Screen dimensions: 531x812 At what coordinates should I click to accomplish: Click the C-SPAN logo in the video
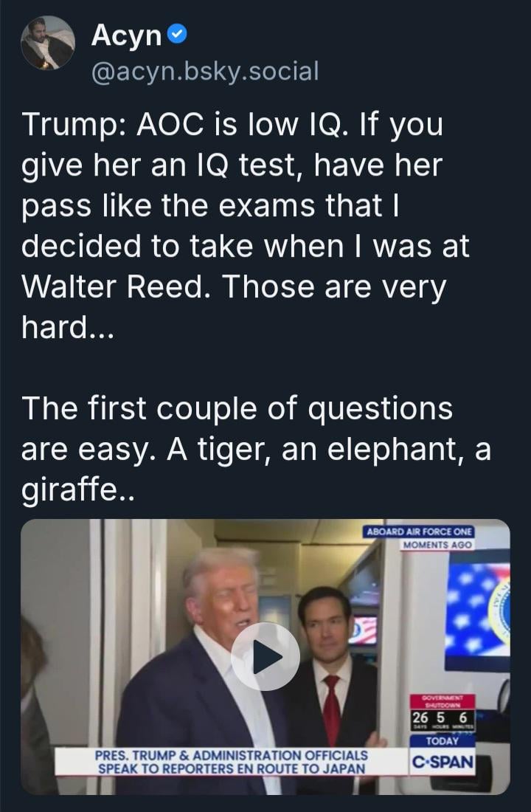(442, 763)
